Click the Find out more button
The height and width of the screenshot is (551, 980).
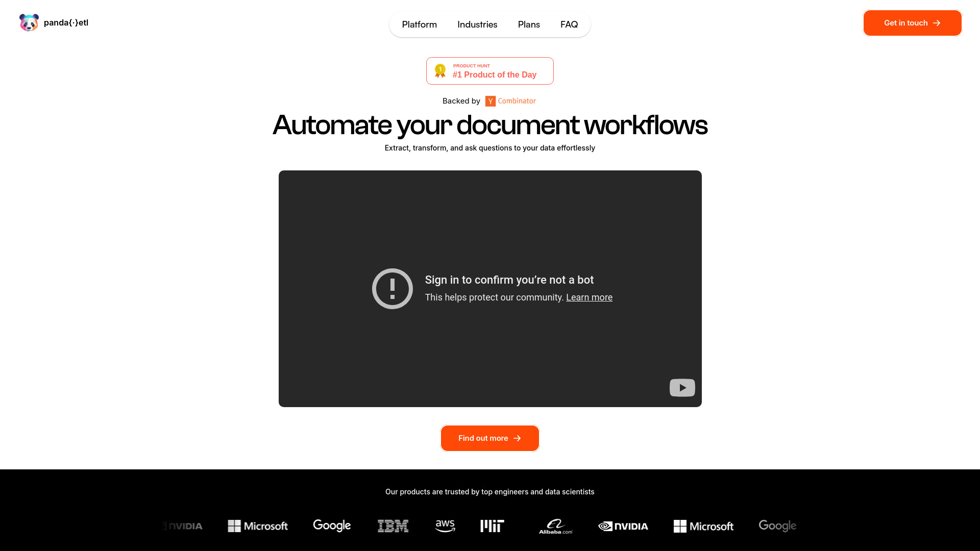[489, 438]
